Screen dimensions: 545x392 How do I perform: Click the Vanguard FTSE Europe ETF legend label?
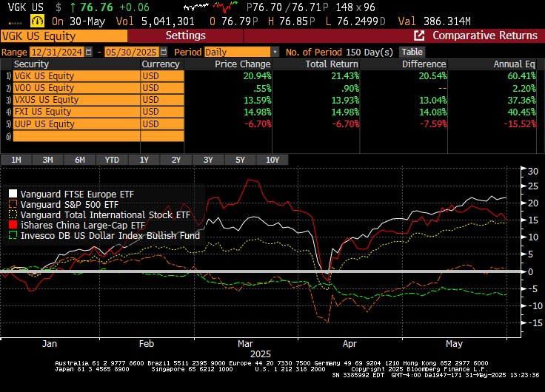coord(77,194)
